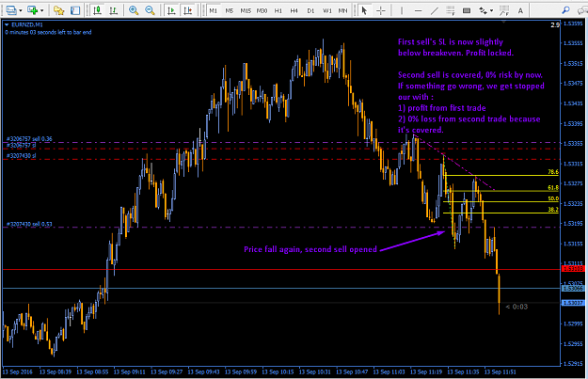The width and height of the screenshot is (588, 379).
Task: Click the EURNZD,M1 chart title
Action: [27, 24]
